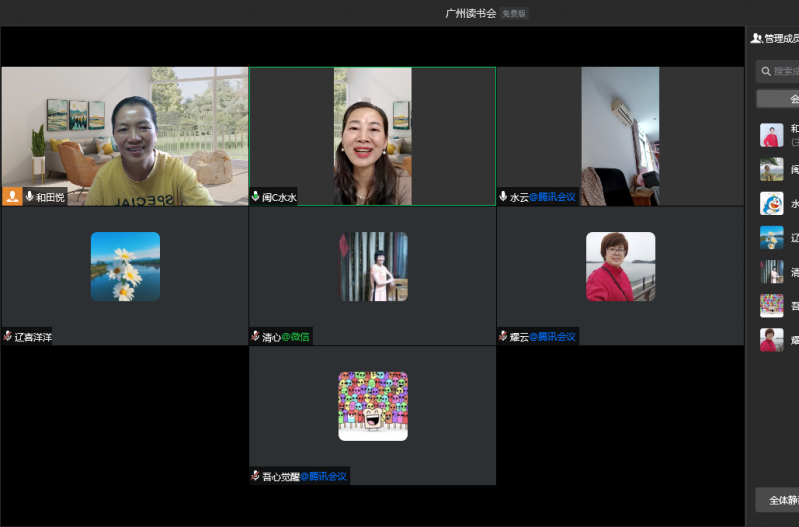Click the orange host icon beside 和田悦
Image resolution: width=799 pixels, height=527 pixels.
point(13,197)
